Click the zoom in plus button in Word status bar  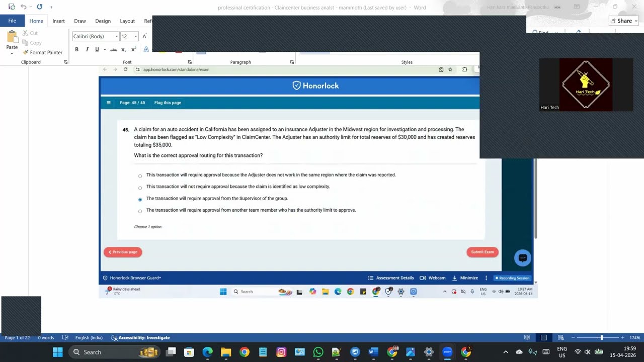tap(622, 337)
